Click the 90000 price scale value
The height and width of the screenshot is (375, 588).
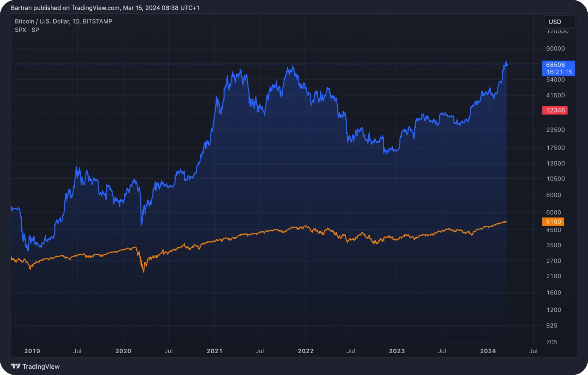[x=555, y=49]
